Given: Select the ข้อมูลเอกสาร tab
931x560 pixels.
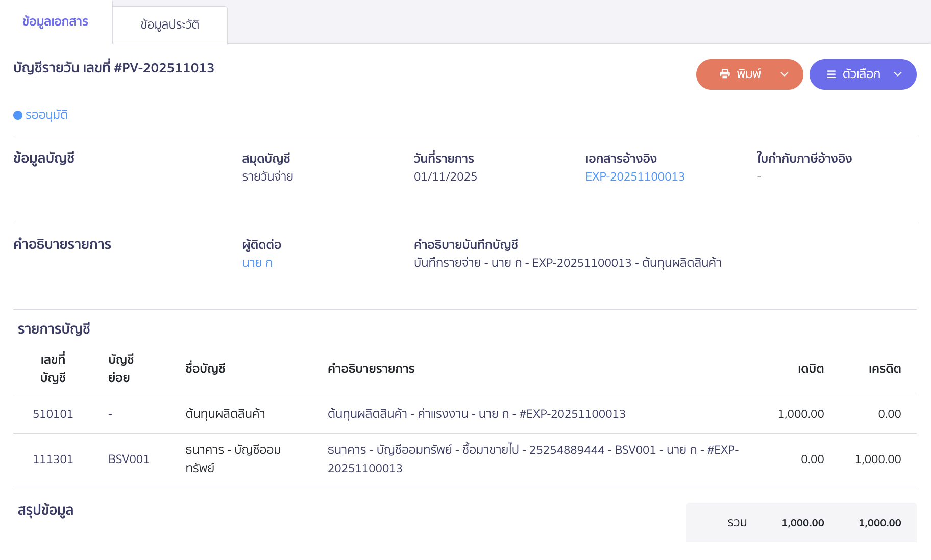Looking at the screenshot, I should (x=55, y=22).
